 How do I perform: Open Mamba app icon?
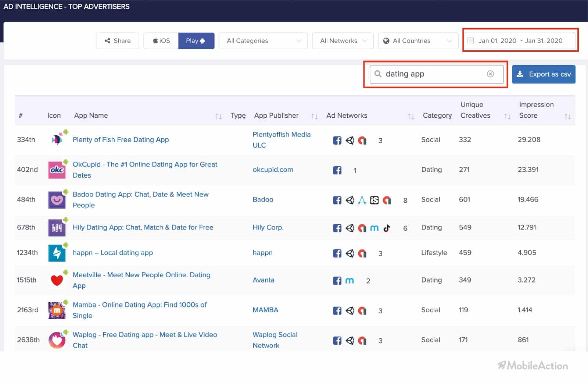click(57, 310)
